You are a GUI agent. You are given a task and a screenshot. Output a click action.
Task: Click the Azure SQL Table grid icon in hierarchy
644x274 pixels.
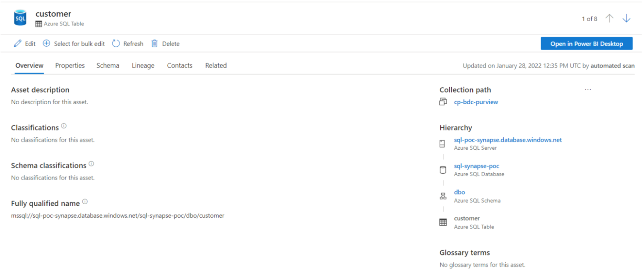(443, 222)
